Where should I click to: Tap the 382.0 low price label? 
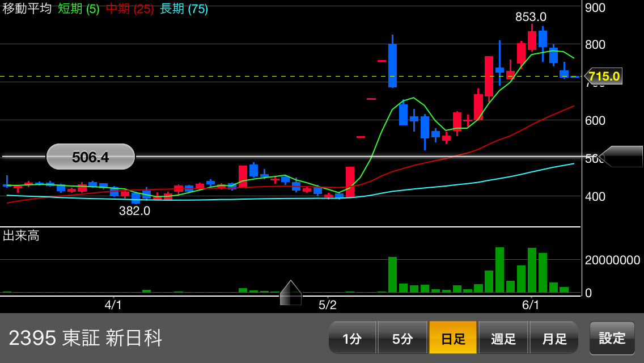(x=134, y=211)
